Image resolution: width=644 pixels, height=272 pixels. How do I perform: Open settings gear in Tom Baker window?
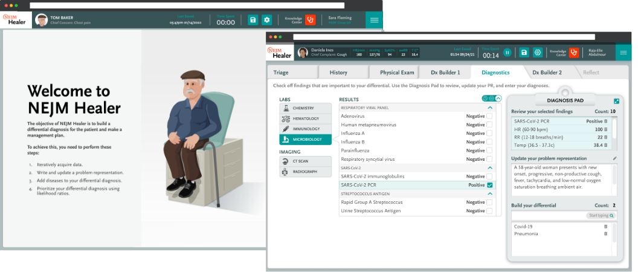(x=267, y=20)
